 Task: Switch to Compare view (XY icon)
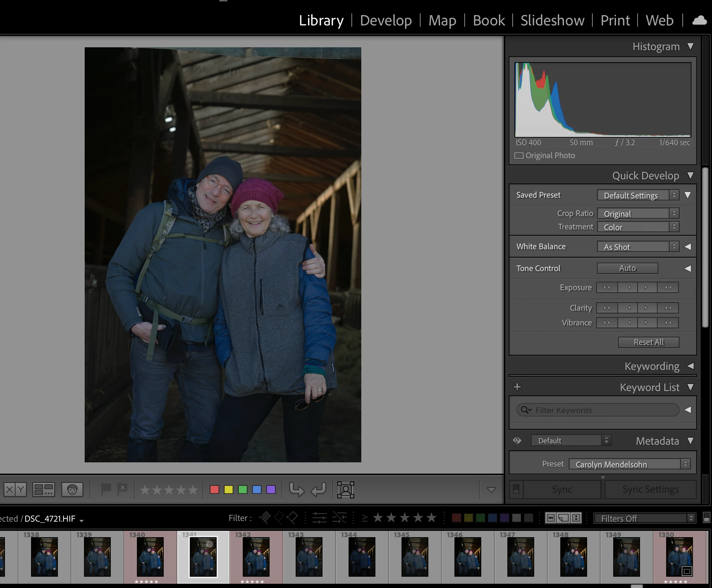(x=15, y=490)
